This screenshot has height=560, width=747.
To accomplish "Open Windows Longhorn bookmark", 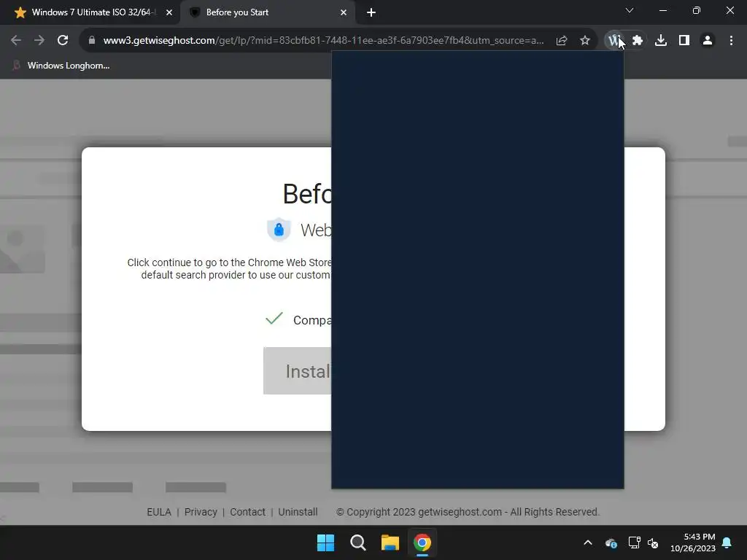I will tap(61, 66).
